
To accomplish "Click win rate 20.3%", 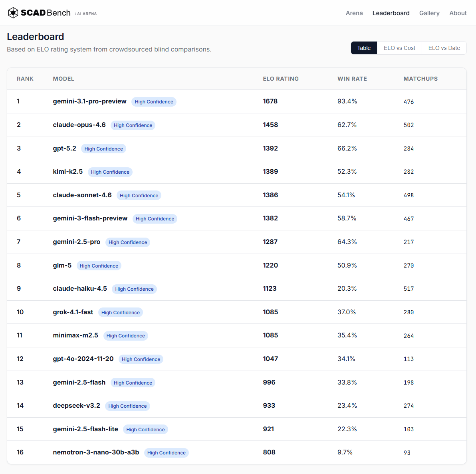I will click(x=347, y=288).
